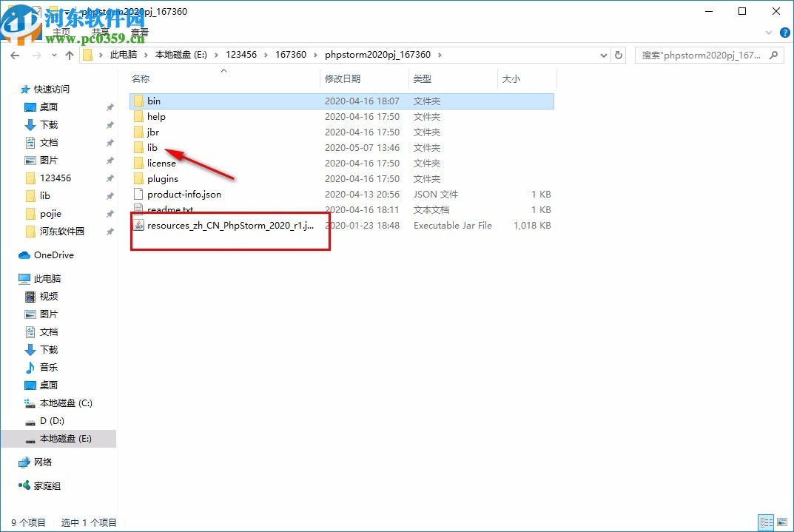Expand the address bar history dropdown
Screen dimensions: 794x532
[x=603, y=55]
